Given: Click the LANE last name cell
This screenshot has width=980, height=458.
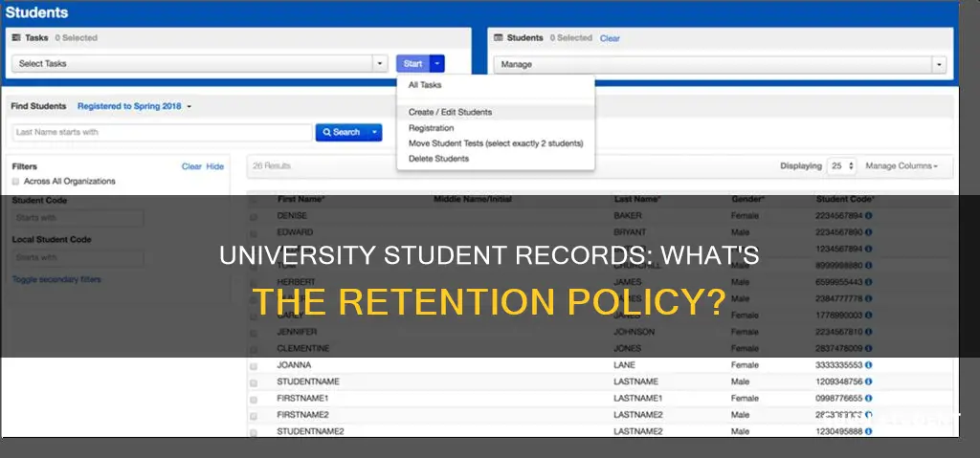Looking at the screenshot, I should point(624,365).
